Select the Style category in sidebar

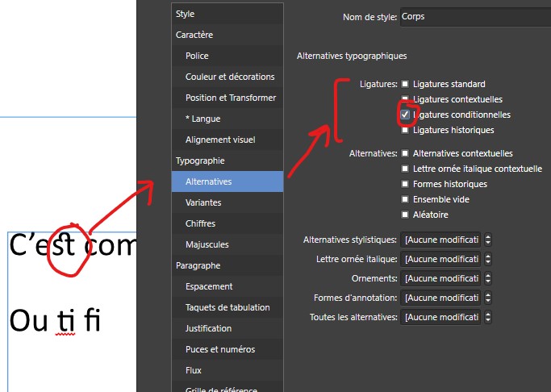tap(227, 14)
